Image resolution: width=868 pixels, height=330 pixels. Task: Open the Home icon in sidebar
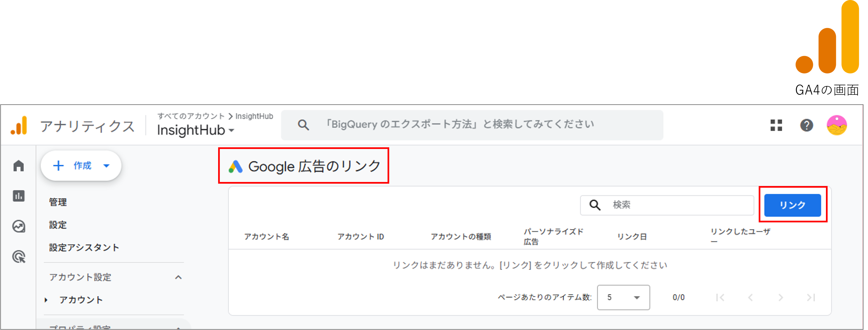(19, 166)
